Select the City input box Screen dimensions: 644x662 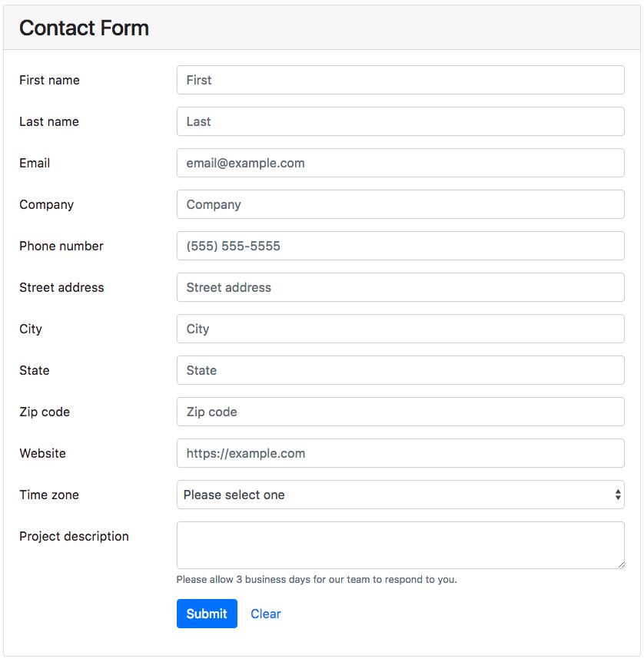tap(400, 329)
